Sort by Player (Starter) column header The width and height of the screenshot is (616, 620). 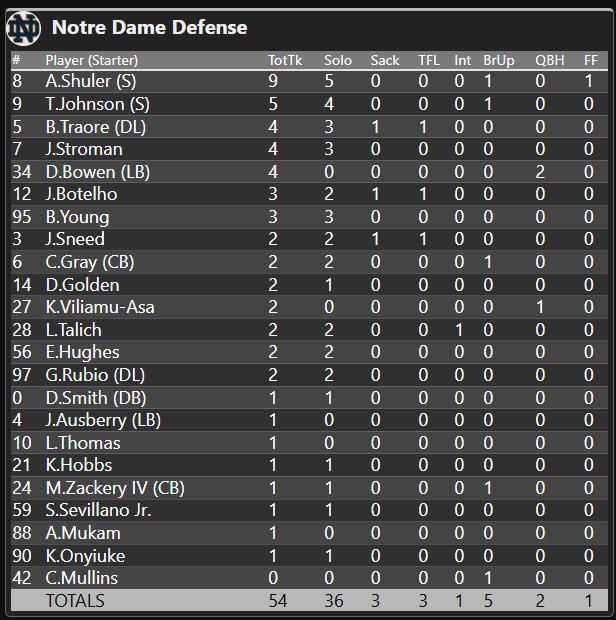coord(92,61)
